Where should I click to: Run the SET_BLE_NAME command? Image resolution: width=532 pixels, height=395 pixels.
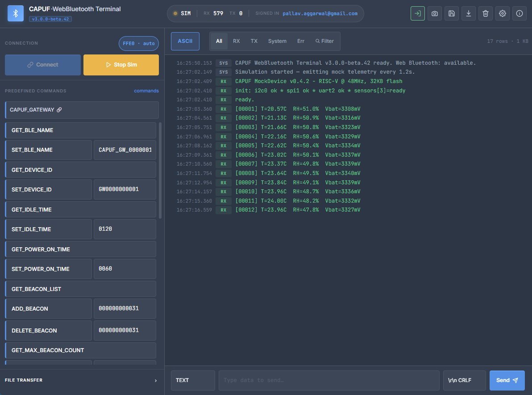pos(49,150)
